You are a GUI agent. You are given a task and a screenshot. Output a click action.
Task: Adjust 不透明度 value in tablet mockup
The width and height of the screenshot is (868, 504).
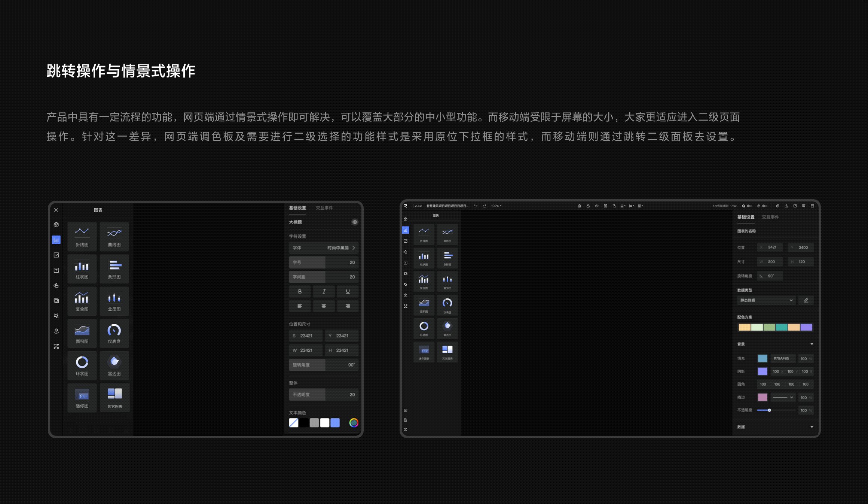click(324, 395)
